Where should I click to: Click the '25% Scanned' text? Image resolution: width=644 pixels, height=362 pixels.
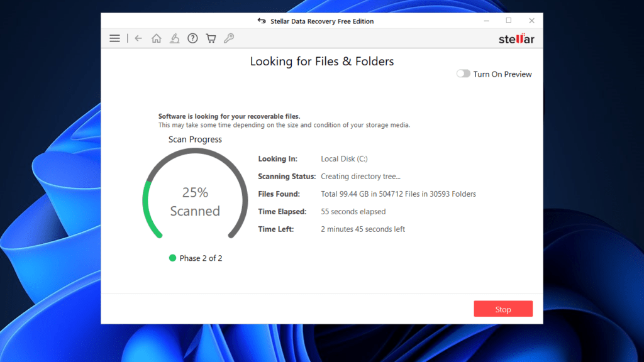(195, 202)
